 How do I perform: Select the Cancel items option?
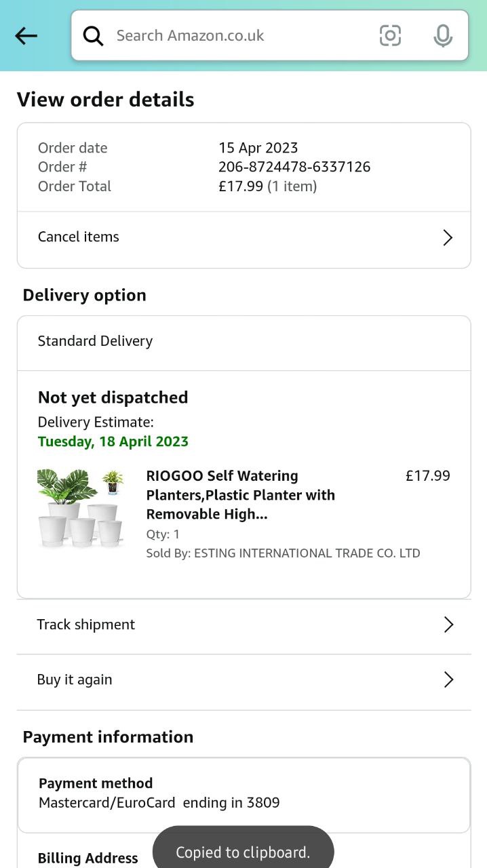[x=79, y=237]
